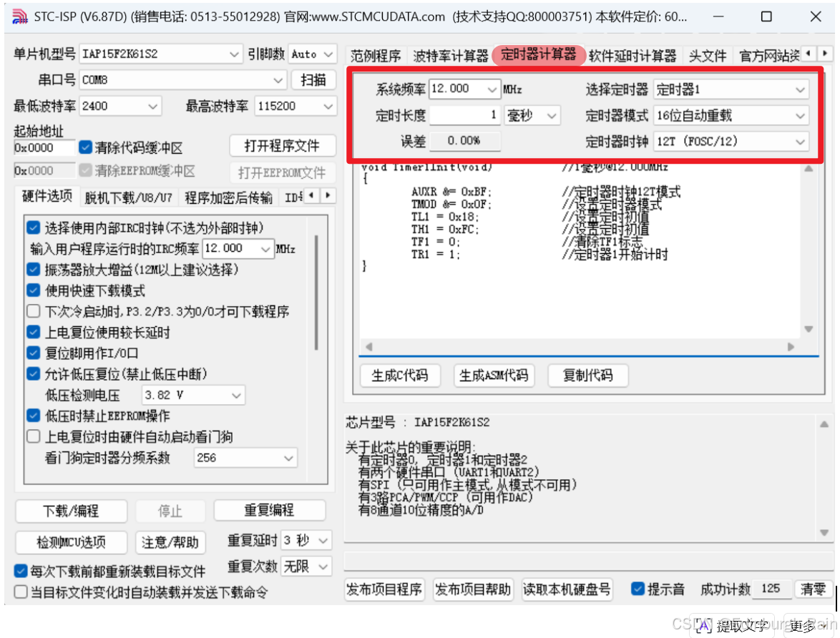Open 低压检测电压 3.82 V dropdown
840x638 pixels.
193,395
